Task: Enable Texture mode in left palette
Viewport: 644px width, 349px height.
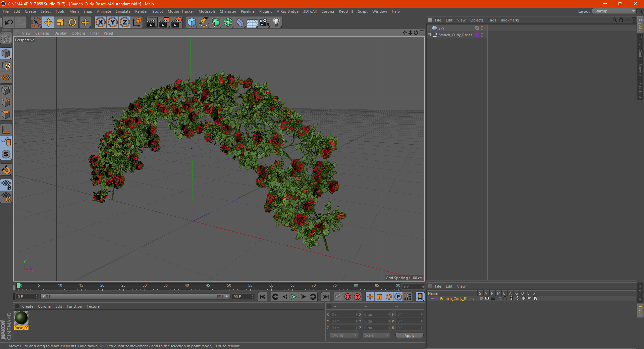Action: [x=6, y=66]
